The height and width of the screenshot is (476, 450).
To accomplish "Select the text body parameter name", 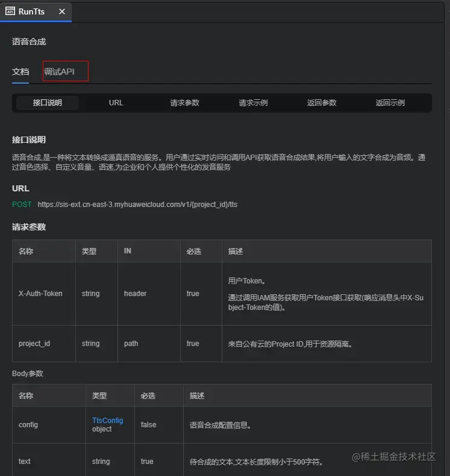I will (x=24, y=462).
